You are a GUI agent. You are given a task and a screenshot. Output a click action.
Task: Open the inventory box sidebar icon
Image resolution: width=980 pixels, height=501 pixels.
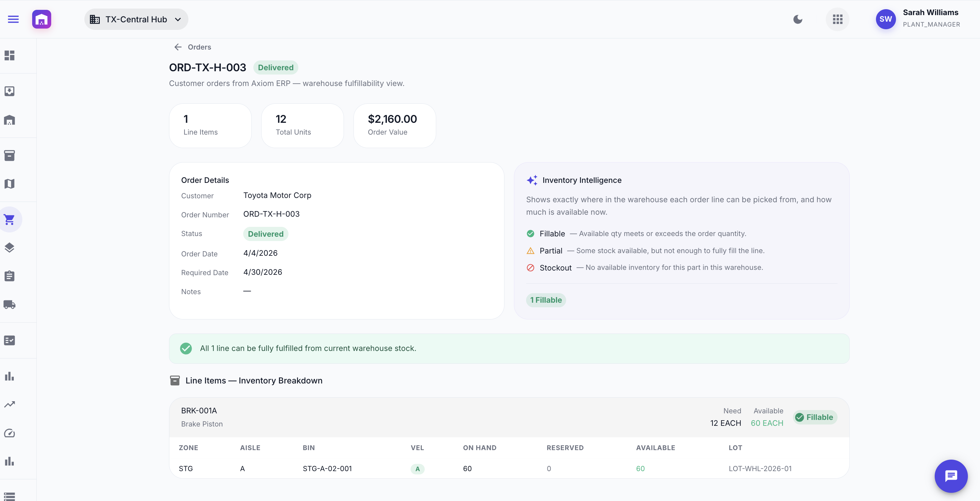click(x=10, y=155)
